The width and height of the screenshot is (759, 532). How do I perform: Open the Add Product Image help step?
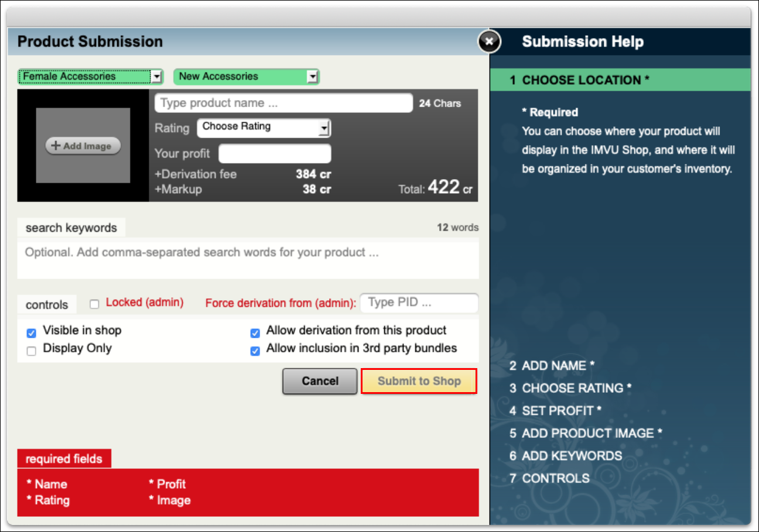(x=586, y=433)
